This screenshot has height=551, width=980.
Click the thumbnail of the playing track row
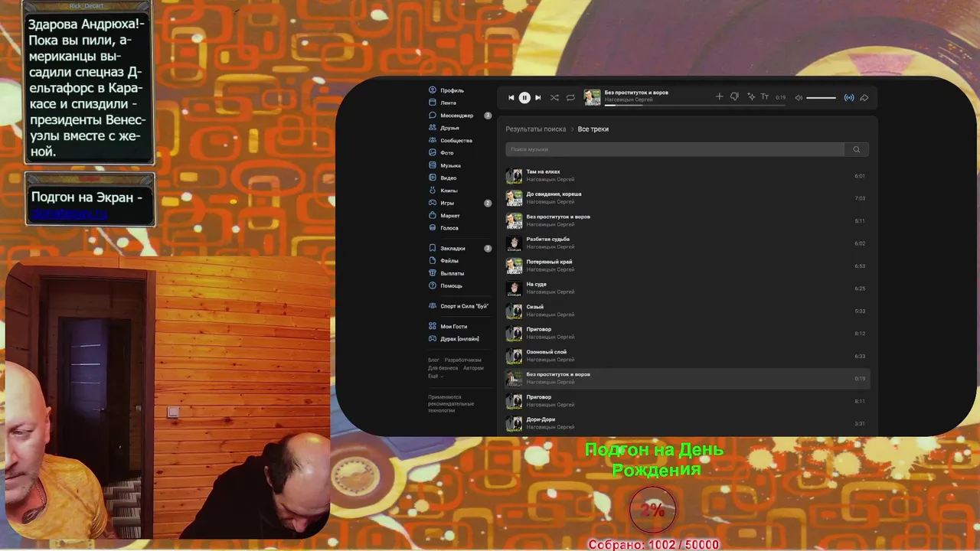[514, 378]
